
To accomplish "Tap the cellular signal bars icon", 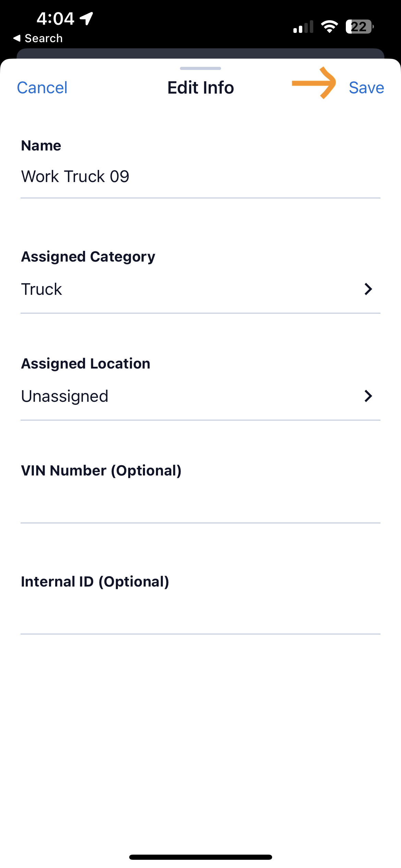I will pyautogui.click(x=303, y=27).
